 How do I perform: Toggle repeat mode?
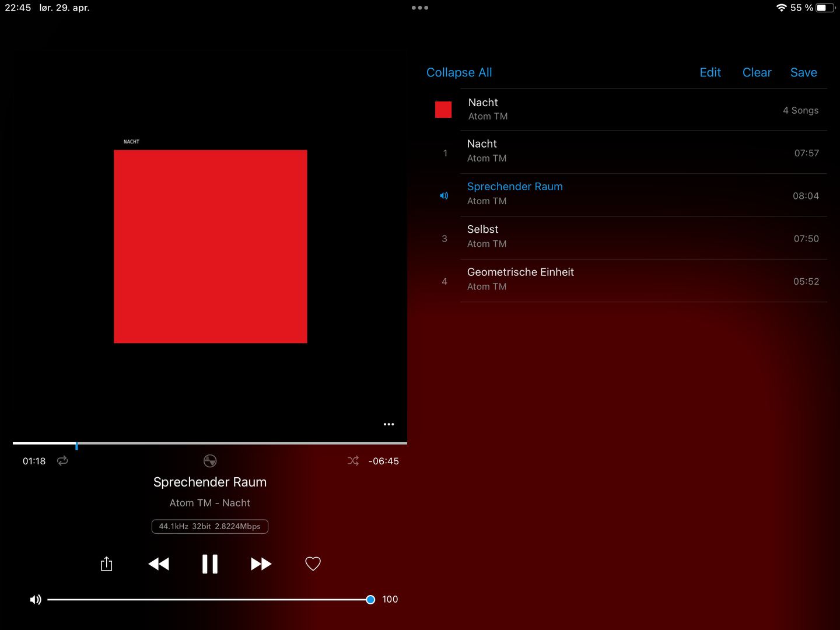click(x=62, y=461)
